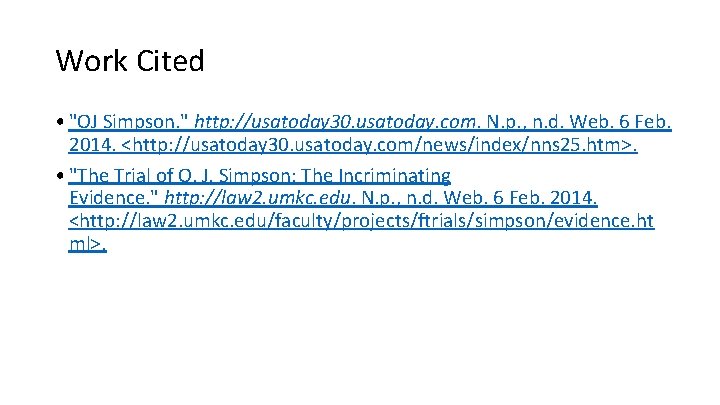
Task: Click "2014." starting the first citation's second line
Action: tap(91, 145)
